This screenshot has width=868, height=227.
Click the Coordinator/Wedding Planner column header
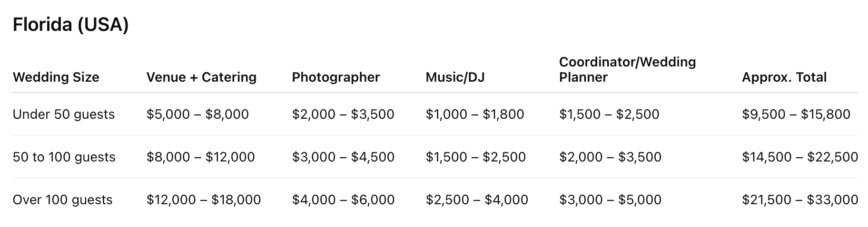(627, 69)
